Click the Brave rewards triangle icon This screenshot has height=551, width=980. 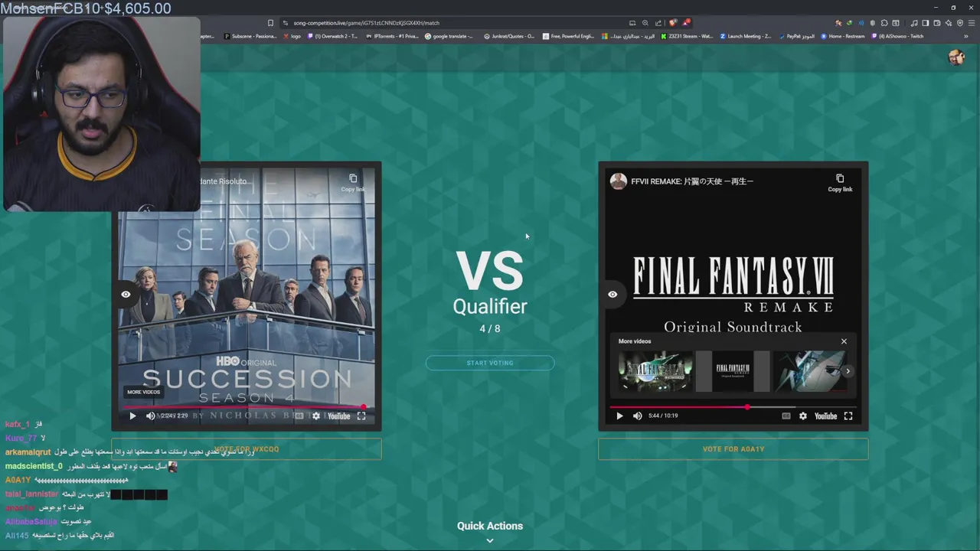[686, 23]
